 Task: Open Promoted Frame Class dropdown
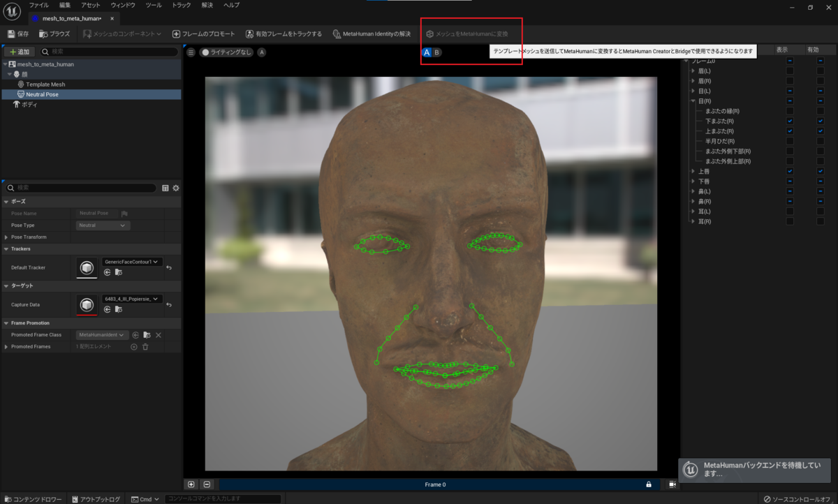tap(102, 335)
